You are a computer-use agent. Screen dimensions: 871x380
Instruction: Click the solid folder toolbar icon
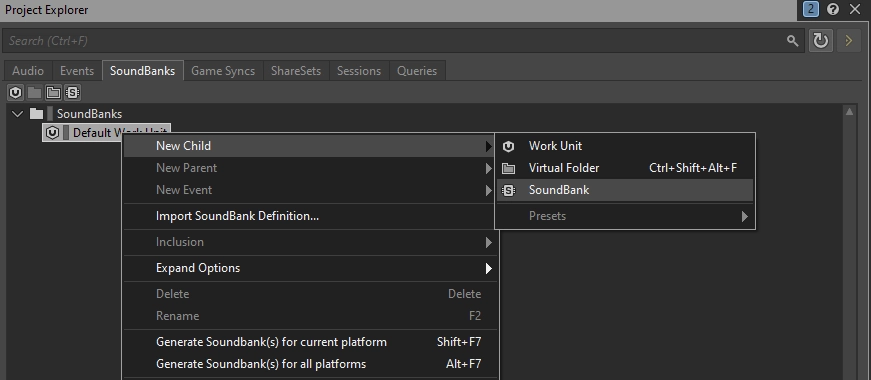pos(34,92)
